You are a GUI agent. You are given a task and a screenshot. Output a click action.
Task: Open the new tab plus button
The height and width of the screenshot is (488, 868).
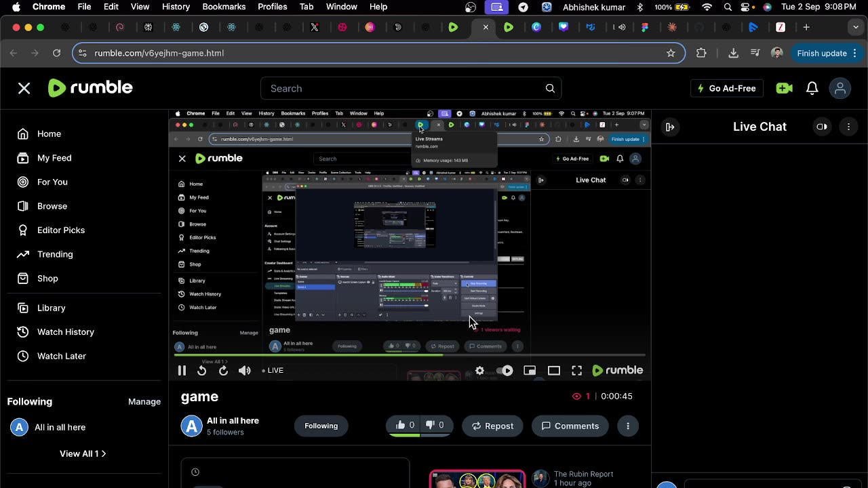click(x=806, y=27)
